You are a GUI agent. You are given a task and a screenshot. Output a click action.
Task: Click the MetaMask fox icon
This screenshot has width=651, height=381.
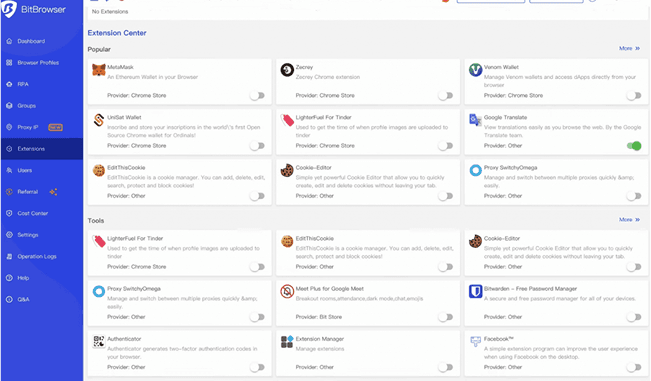pyautogui.click(x=99, y=70)
